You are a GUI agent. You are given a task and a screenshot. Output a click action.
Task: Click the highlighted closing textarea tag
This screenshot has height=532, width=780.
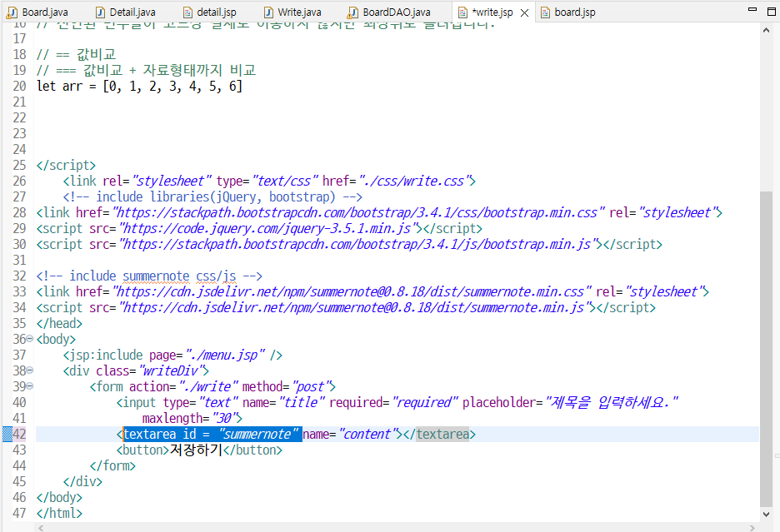tap(442, 434)
